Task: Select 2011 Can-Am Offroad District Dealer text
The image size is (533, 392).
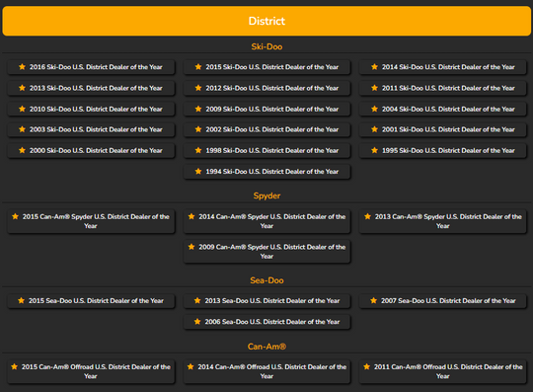Action: [x=448, y=371]
